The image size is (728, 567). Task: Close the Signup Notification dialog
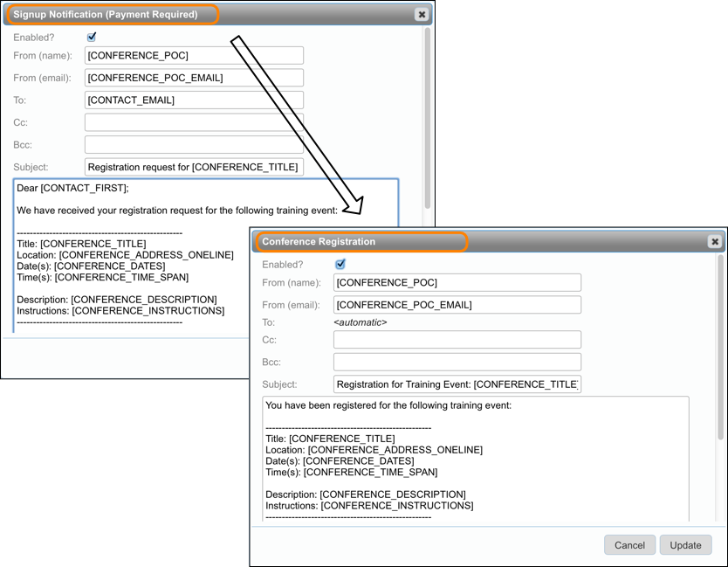click(x=422, y=15)
